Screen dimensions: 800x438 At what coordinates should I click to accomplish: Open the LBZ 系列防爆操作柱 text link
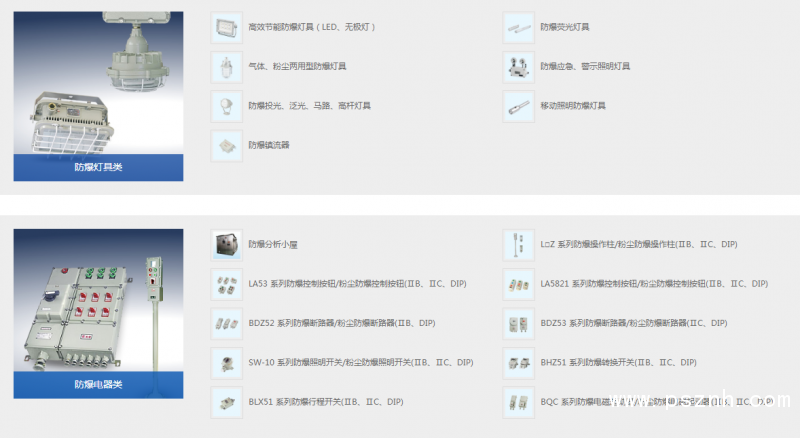click(x=639, y=245)
